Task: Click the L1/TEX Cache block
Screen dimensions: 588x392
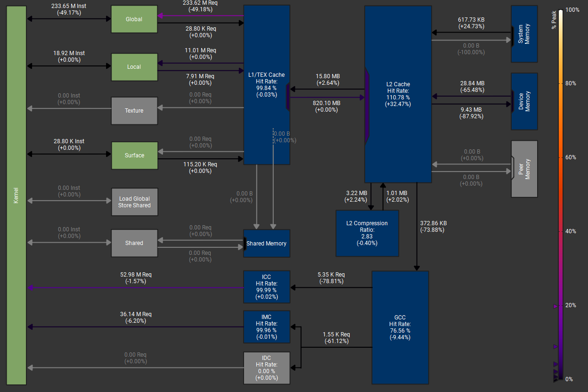Action: [x=267, y=85]
